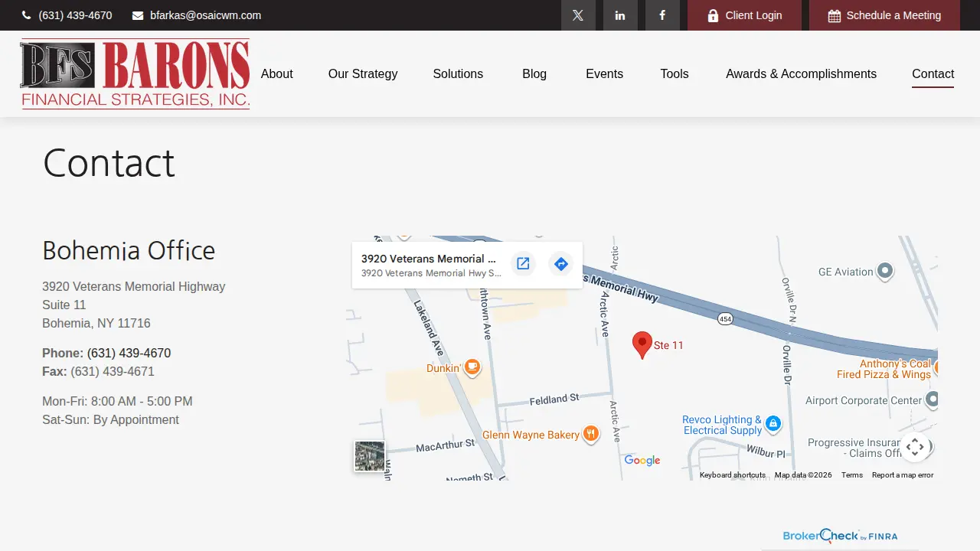Go to the Events page
The image size is (980, 551).
tap(604, 74)
